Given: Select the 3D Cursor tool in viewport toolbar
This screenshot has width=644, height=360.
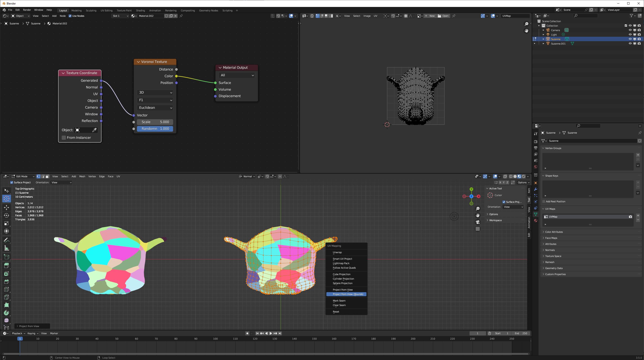Looking at the screenshot, I should click(x=6, y=199).
